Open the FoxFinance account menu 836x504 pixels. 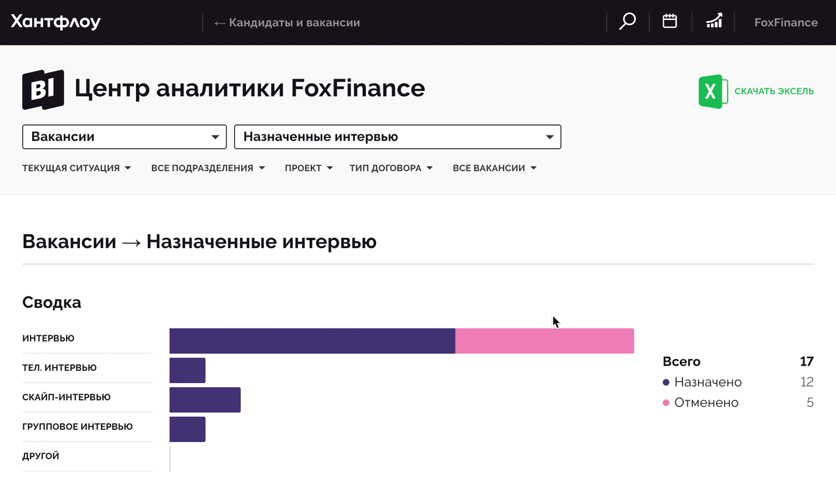786,23
